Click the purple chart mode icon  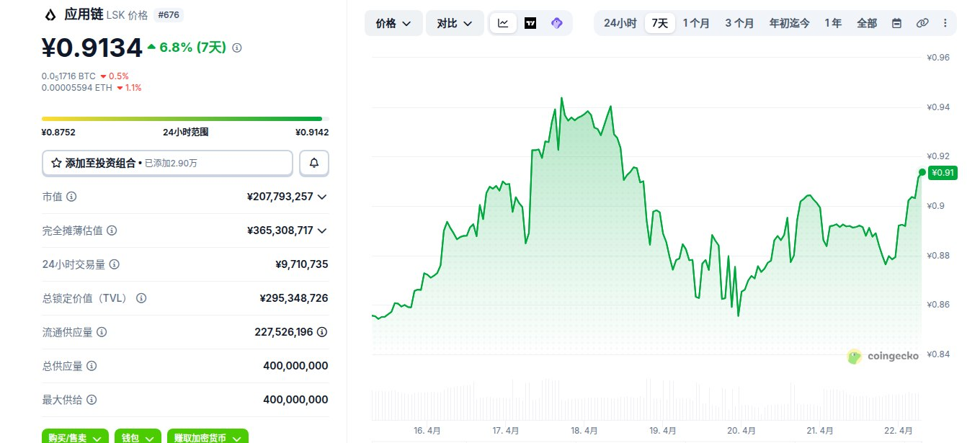[x=556, y=23]
